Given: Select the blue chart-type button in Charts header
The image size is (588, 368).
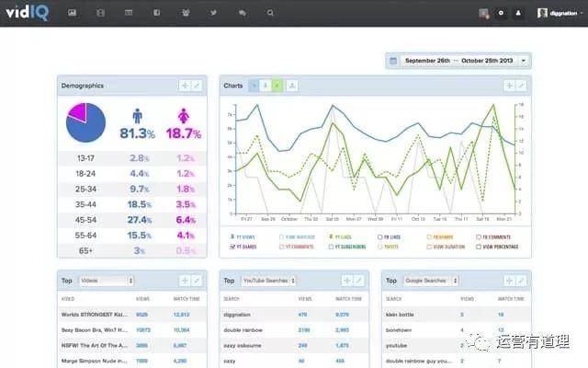Looking at the screenshot, I should pos(254,86).
